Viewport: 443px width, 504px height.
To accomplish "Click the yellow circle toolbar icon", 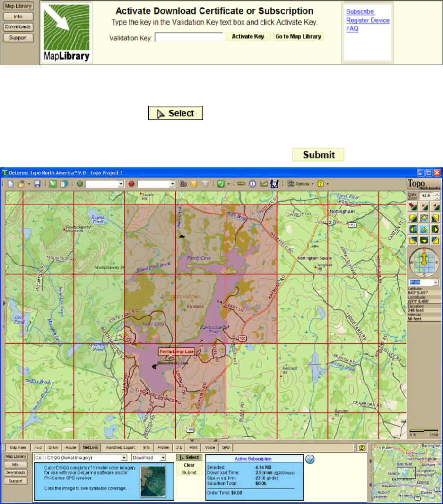I will click(x=194, y=184).
